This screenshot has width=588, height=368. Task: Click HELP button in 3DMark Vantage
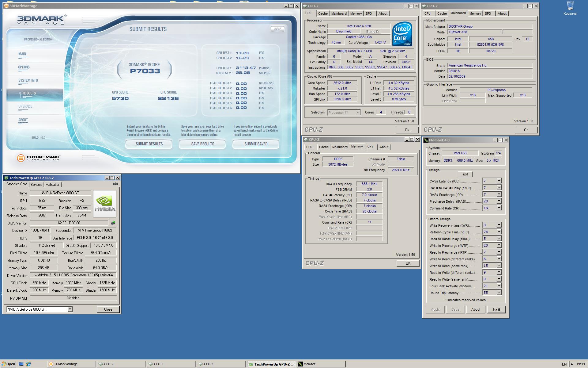coord(277,29)
